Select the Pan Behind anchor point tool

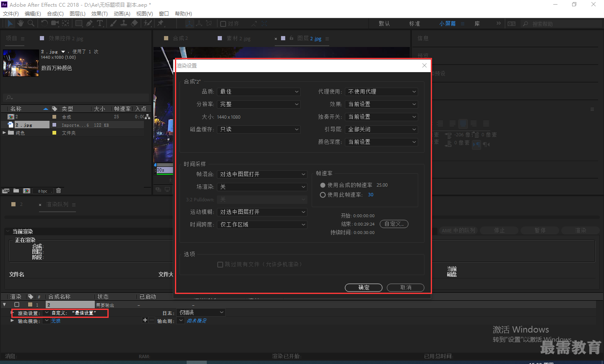66,23
